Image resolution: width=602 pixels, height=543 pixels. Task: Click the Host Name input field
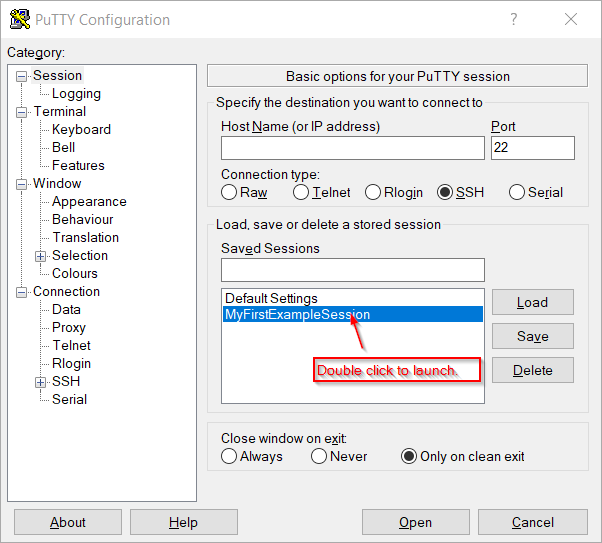(352, 148)
